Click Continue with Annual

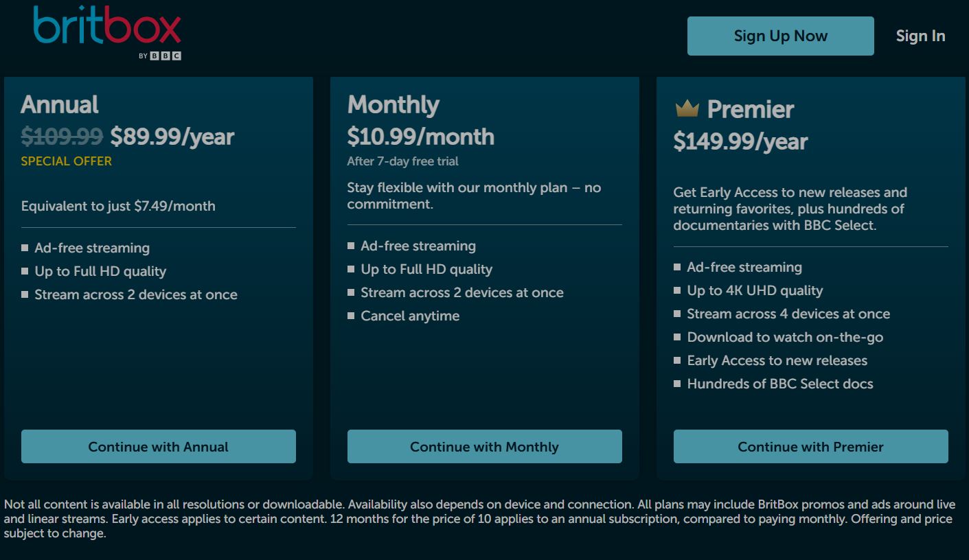click(x=158, y=446)
